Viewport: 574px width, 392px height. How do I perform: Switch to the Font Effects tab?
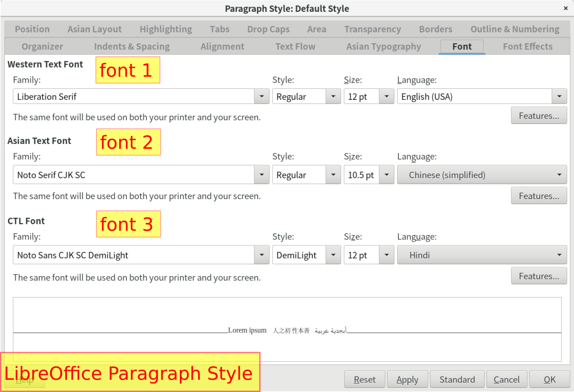pos(527,46)
